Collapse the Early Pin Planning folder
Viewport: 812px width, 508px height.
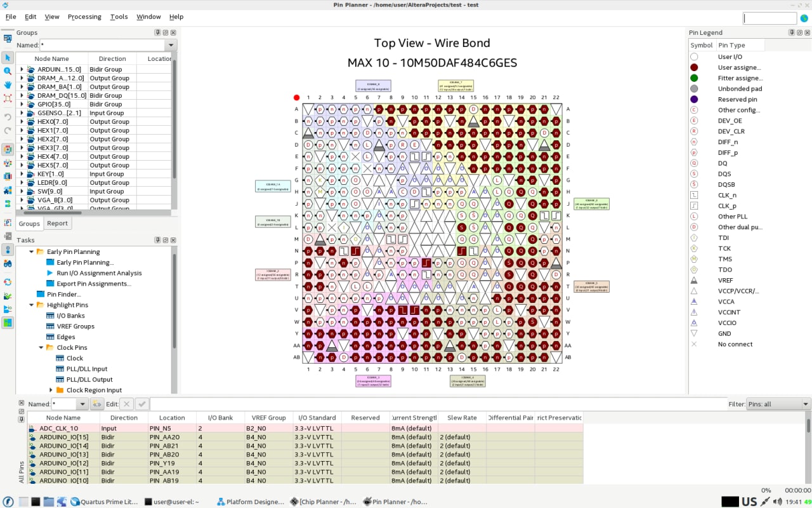(x=31, y=251)
